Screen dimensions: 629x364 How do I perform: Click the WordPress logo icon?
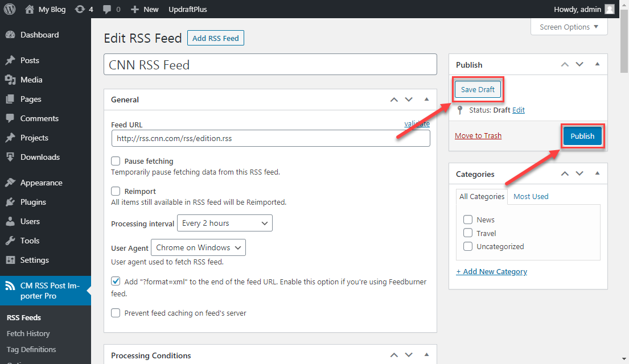tap(10, 9)
